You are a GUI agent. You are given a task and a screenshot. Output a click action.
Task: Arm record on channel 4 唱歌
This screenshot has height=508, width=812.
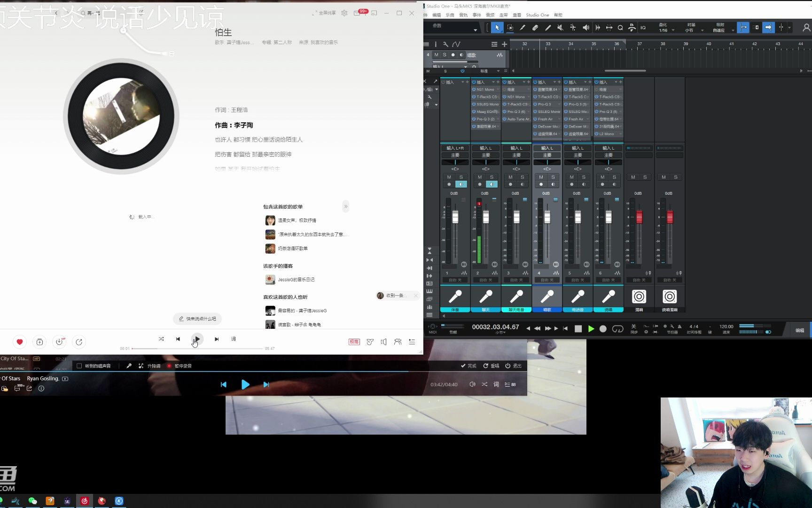pos(541,184)
